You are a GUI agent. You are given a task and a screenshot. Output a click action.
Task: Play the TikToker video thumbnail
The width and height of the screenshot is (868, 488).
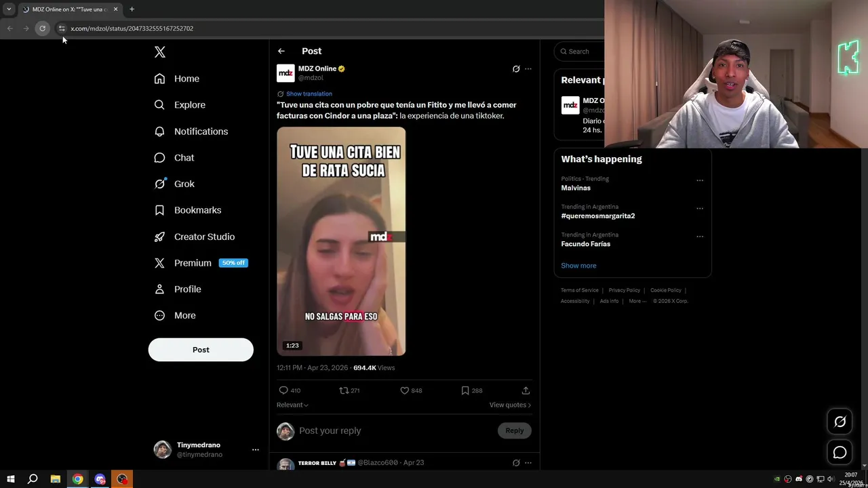[x=341, y=241]
